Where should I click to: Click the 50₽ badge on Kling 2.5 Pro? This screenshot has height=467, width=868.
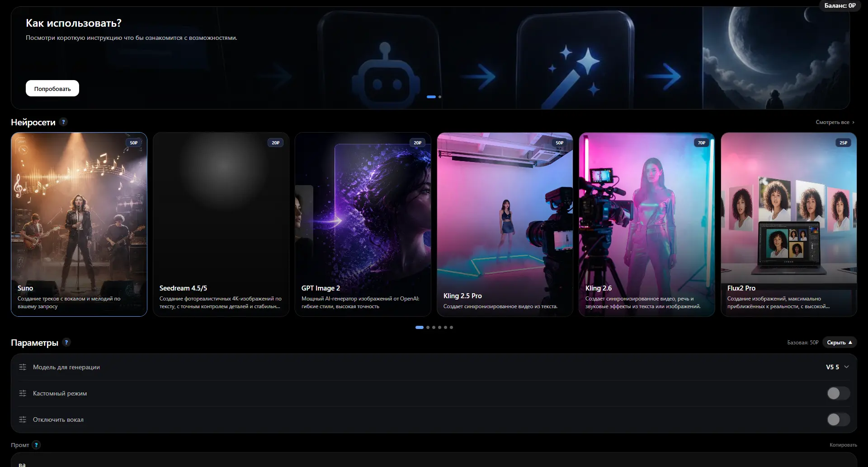[560, 143]
